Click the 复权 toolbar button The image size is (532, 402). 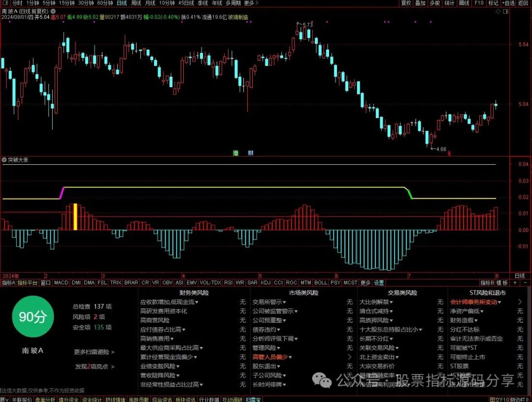click(406, 3)
